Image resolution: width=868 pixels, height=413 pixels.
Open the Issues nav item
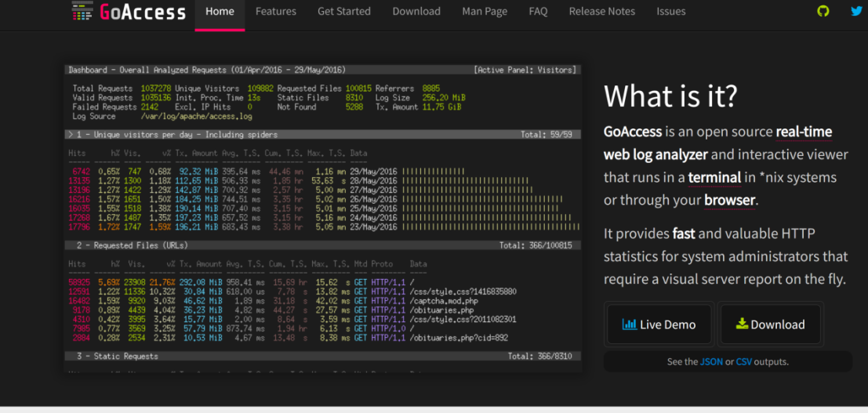click(x=671, y=11)
